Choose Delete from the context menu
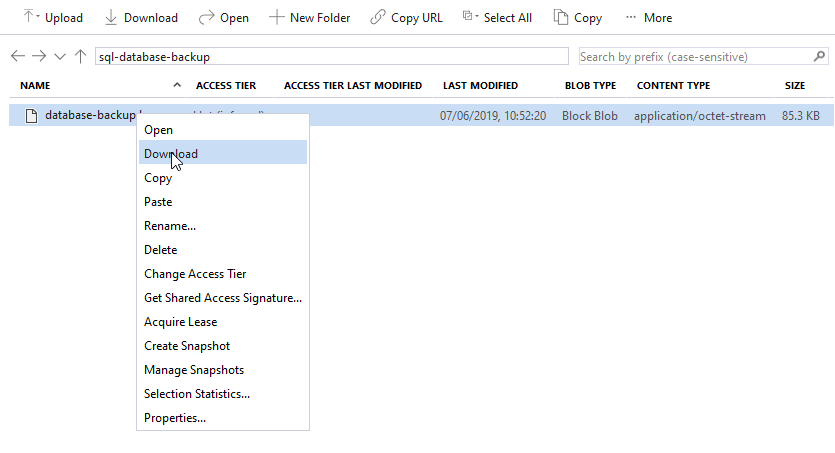 (x=223, y=250)
